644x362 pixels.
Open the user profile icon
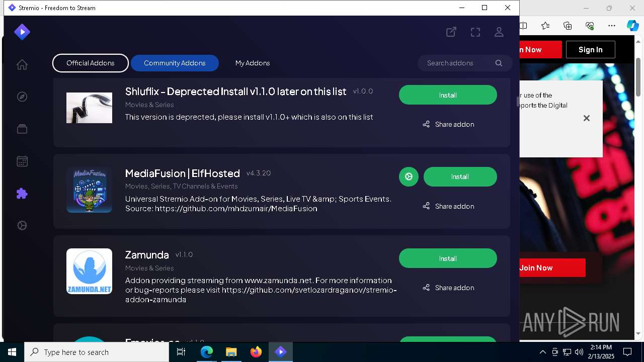[x=499, y=32]
